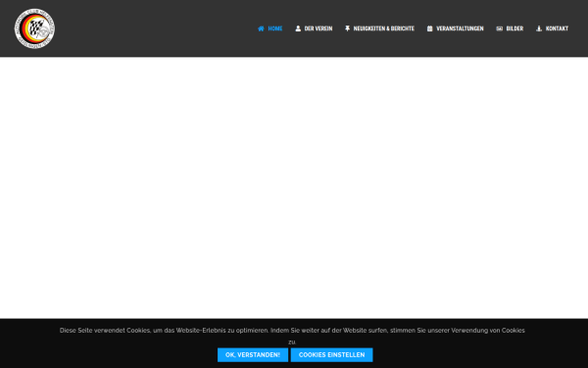Click the person icon beside Der Verein

point(298,28)
